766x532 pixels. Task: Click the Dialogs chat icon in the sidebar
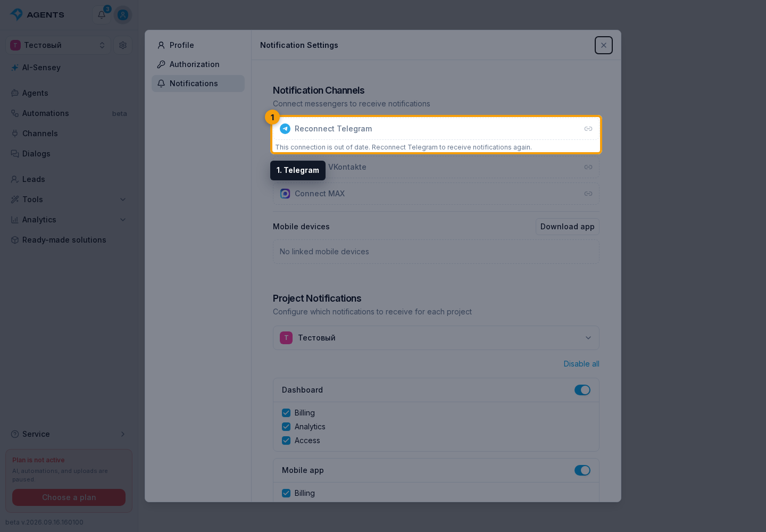click(15, 154)
